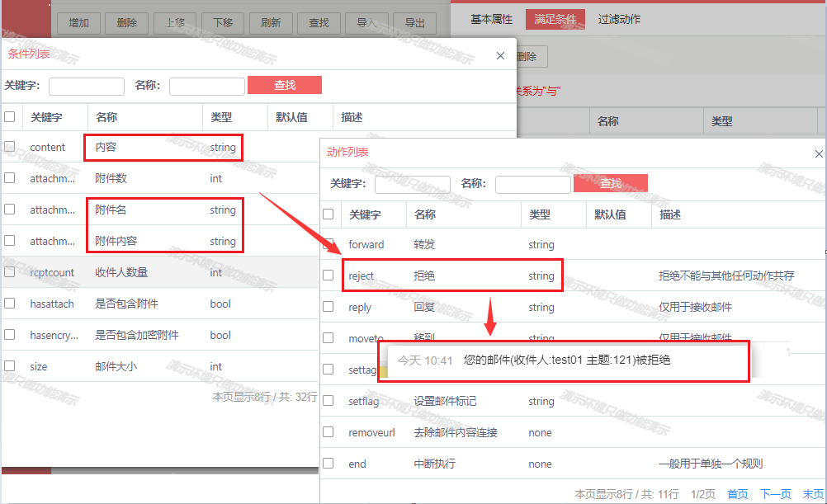The image size is (827, 504).
Task: Click 查找 button in 动作列表 dialog
Action: tap(610, 183)
